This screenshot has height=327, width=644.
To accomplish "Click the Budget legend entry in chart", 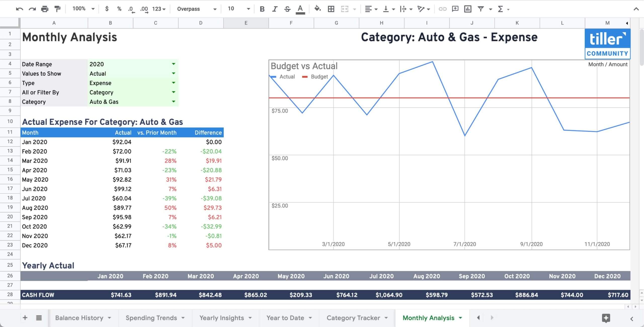I will (315, 77).
